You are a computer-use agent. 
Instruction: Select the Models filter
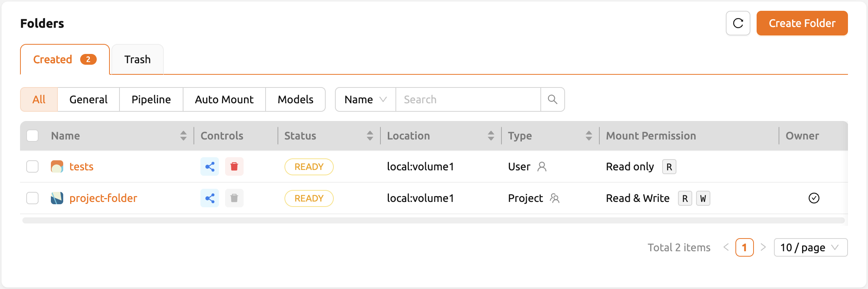pyautogui.click(x=296, y=99)
